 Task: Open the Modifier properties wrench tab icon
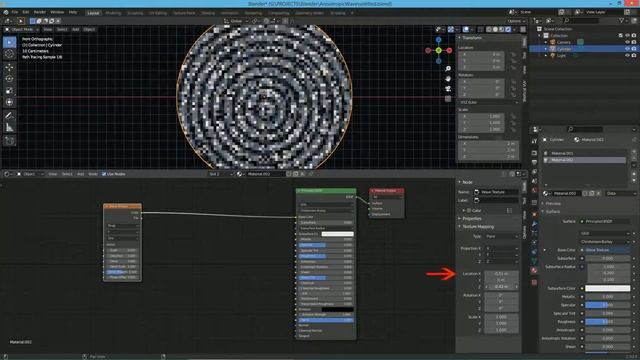tap(534, 224)
